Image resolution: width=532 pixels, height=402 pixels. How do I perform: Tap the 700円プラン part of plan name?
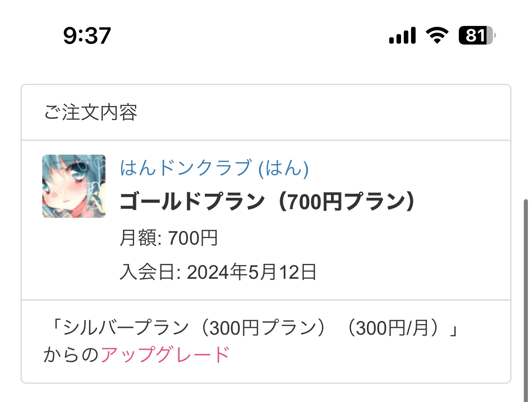(344, 202)
